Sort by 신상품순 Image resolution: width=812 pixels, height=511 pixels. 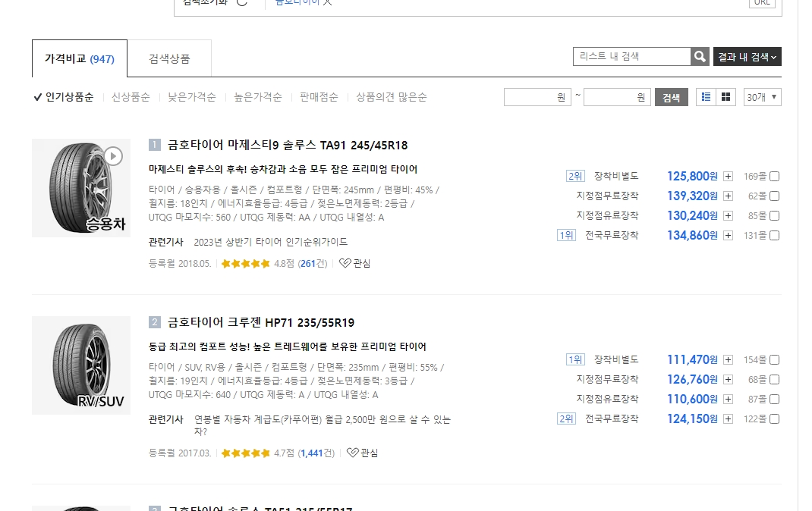[x=131, y=97]
